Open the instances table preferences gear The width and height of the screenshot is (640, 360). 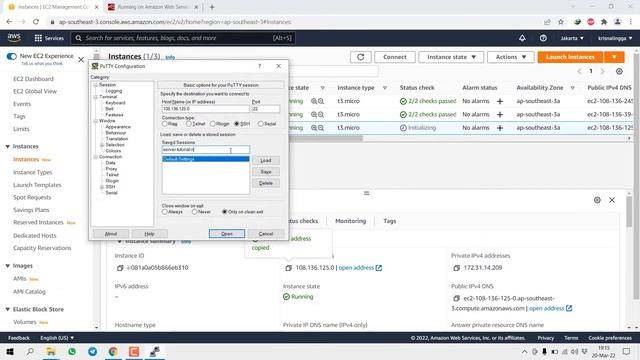coord(619,71)
